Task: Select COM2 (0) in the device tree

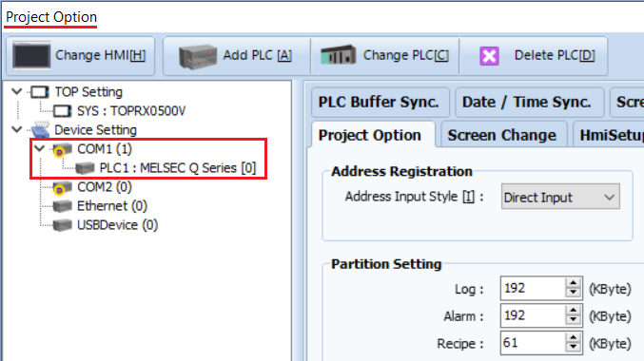Action: tap(105, 187)
